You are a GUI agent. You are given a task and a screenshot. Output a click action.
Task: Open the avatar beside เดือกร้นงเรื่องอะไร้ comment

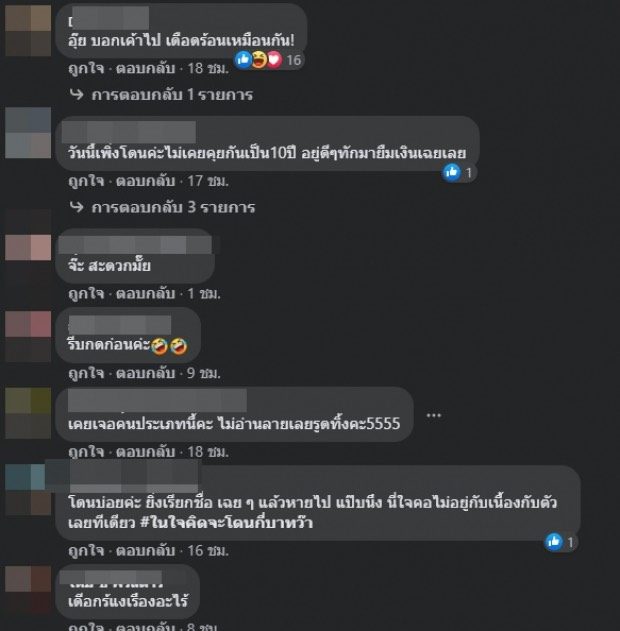pyautogui.click(x=28, y=591)
